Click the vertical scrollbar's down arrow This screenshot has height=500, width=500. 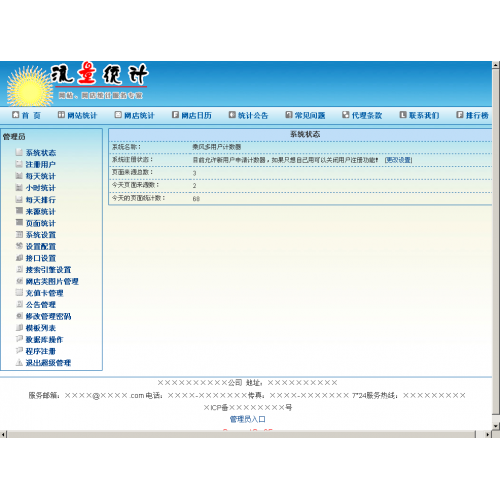496,426
